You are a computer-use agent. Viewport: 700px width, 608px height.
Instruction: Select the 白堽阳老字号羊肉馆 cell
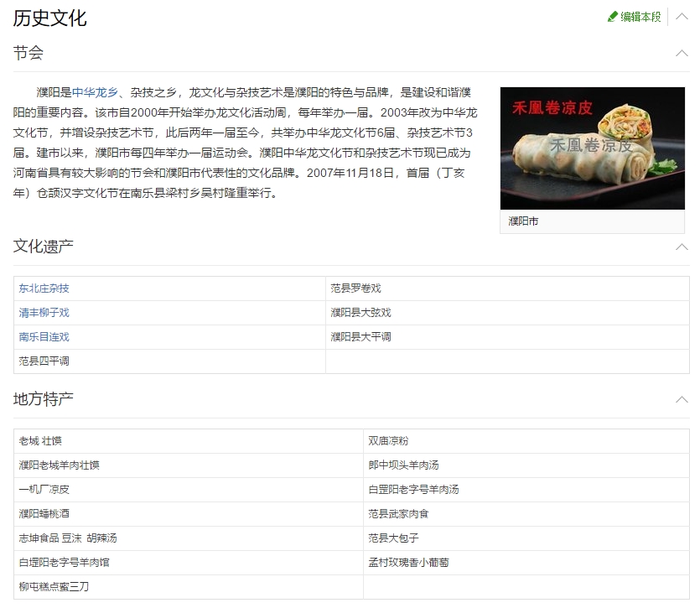(189, 563)
